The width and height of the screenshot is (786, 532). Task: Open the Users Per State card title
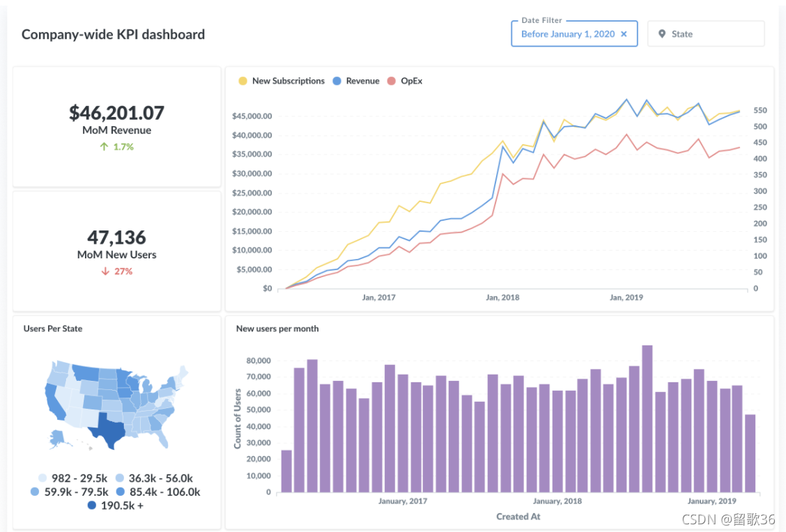point(53,329)
